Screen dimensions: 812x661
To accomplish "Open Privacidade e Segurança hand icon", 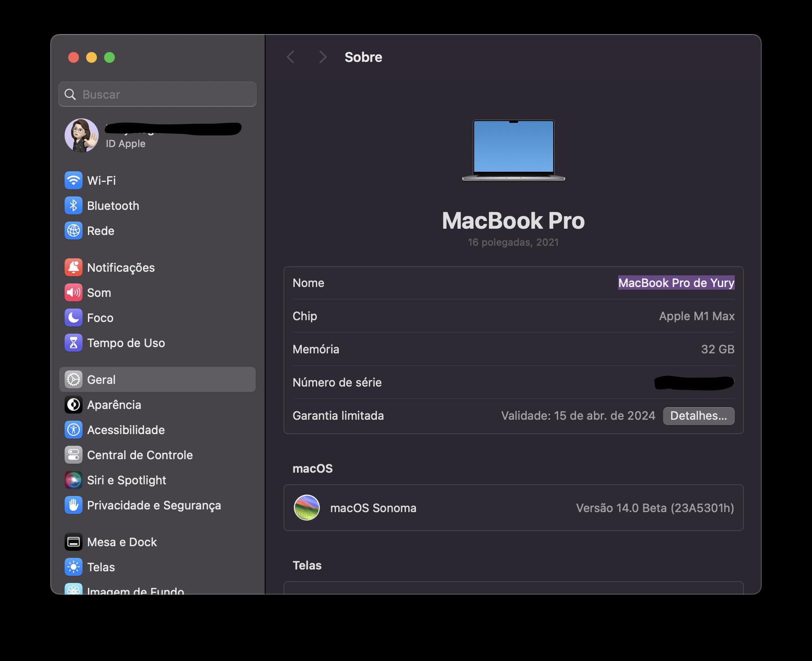I will 74,505.
